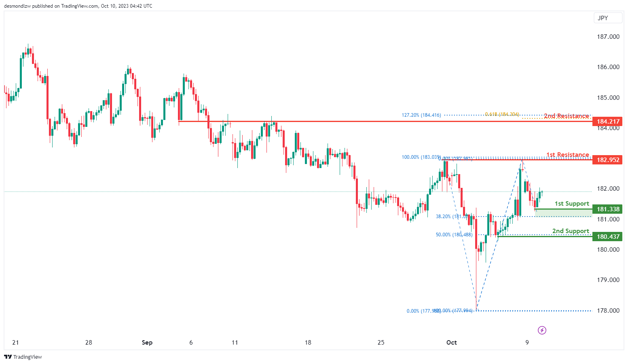The width and height of the screenshot is (628, 364).
Task: Click the Sep label on time axis
Action: click(147, 343)
